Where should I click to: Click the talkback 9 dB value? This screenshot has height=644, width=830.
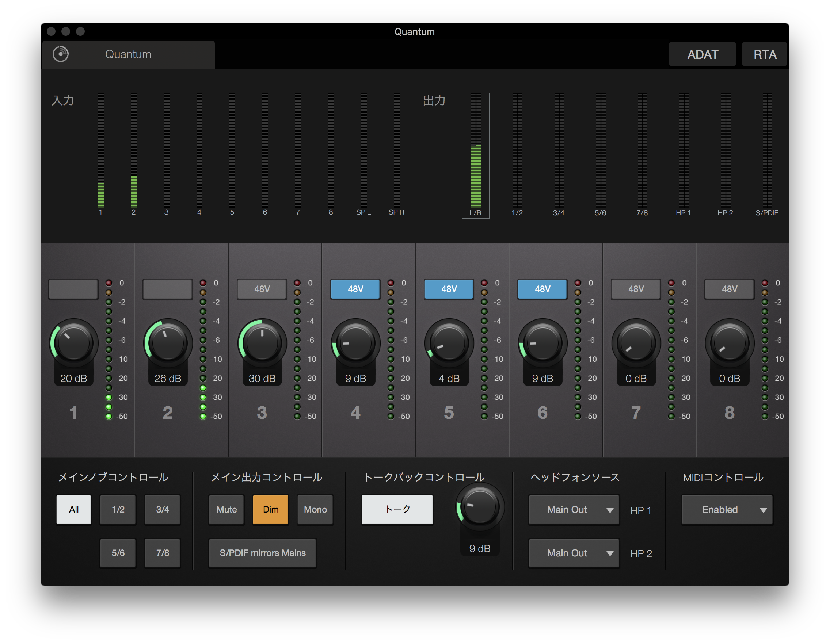pos(480,549)
